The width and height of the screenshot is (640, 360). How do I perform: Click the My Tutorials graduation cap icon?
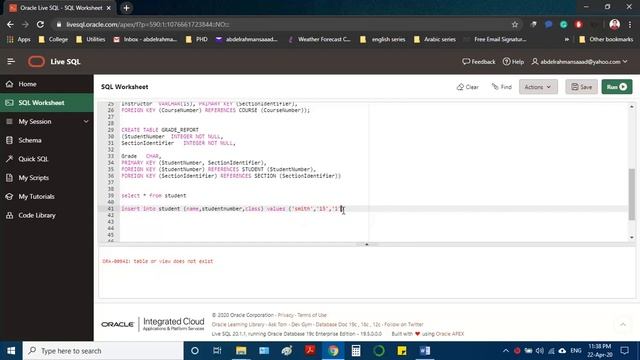(x=9, y=197)
